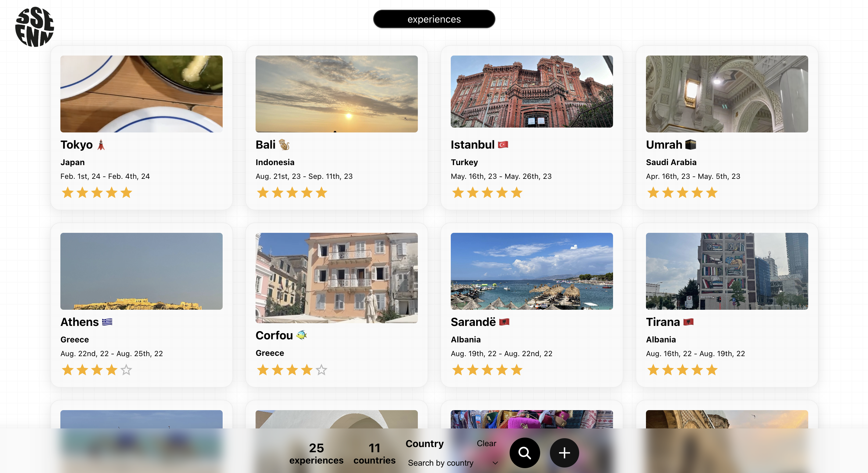The image size is (868, 473).
Task: Clear the country filter
Action: tap(486, 443)
